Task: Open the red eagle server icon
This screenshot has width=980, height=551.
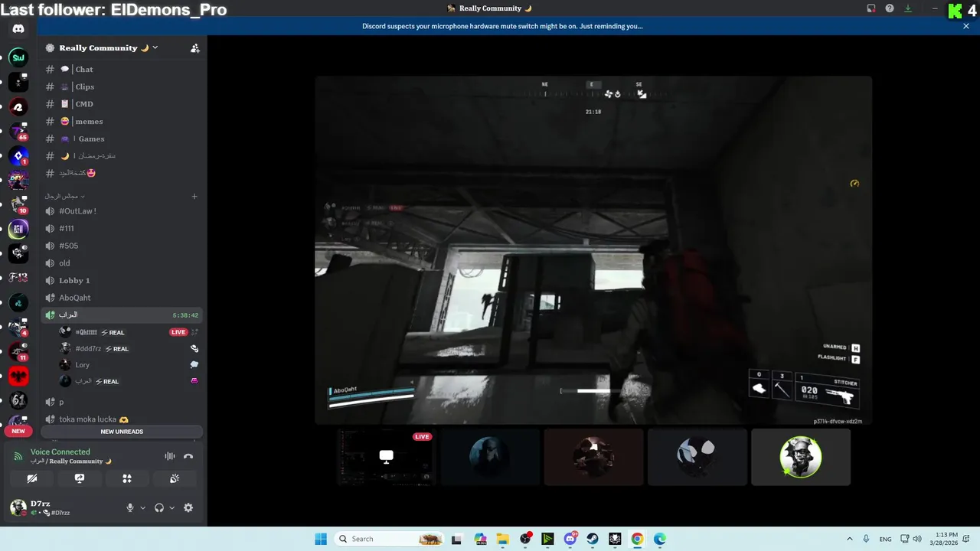Action: point(18,376)
